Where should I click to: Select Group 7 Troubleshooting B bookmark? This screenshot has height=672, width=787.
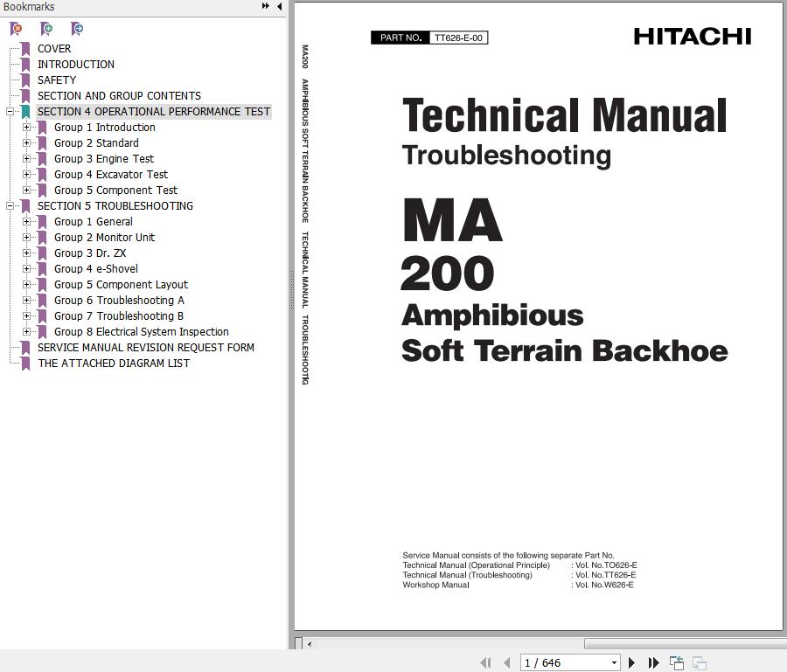pyautogui.click(x=118, y=316)
